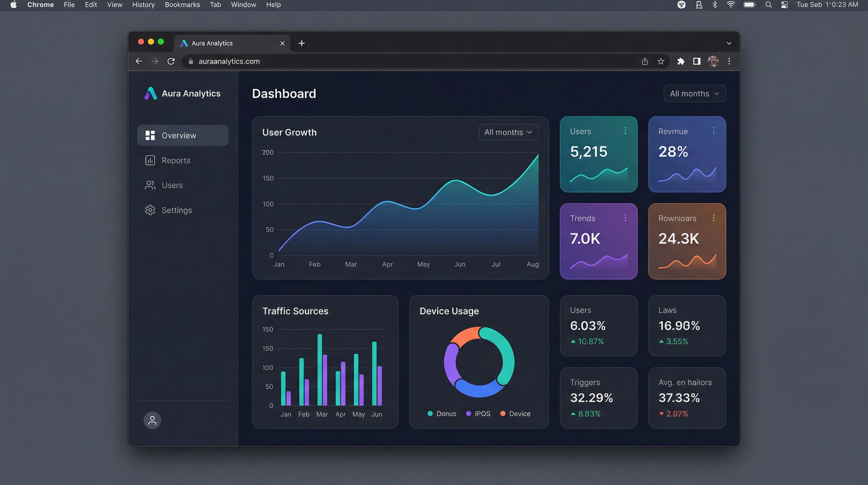Select the profile icon at sidebar bottom
Screen dimensions: 868x485
click(152, 420)
